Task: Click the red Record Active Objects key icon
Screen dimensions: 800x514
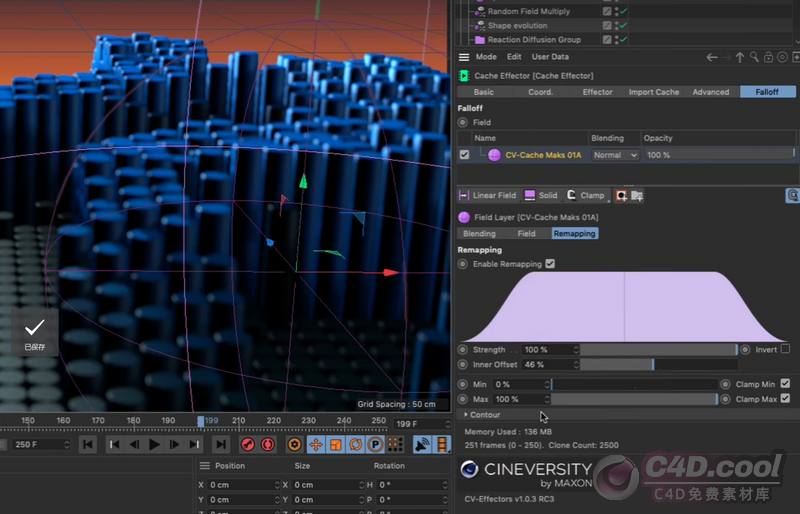Action: coord(248,445)
